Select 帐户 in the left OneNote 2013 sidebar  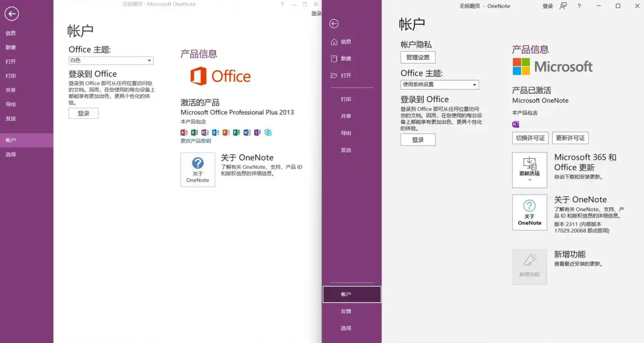click(26, 140)
